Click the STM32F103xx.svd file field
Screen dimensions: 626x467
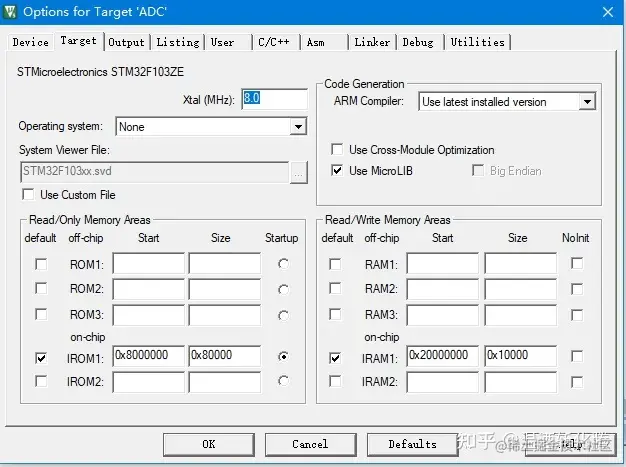click(155, 172)
